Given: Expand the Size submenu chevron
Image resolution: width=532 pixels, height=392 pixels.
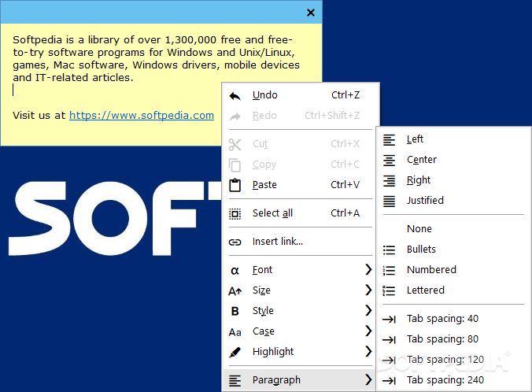Looking at the screenshot, I should [368, 290].
